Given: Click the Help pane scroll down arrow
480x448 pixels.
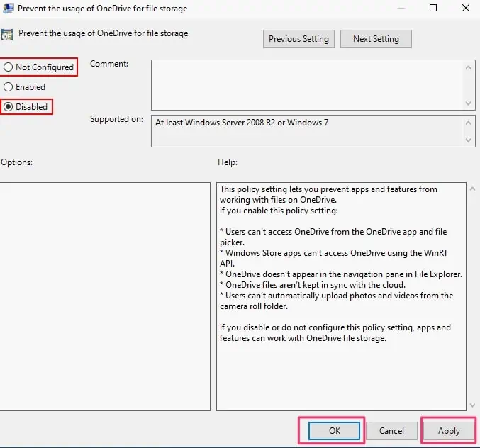Looking at the screenshot, I should (472, 405).
